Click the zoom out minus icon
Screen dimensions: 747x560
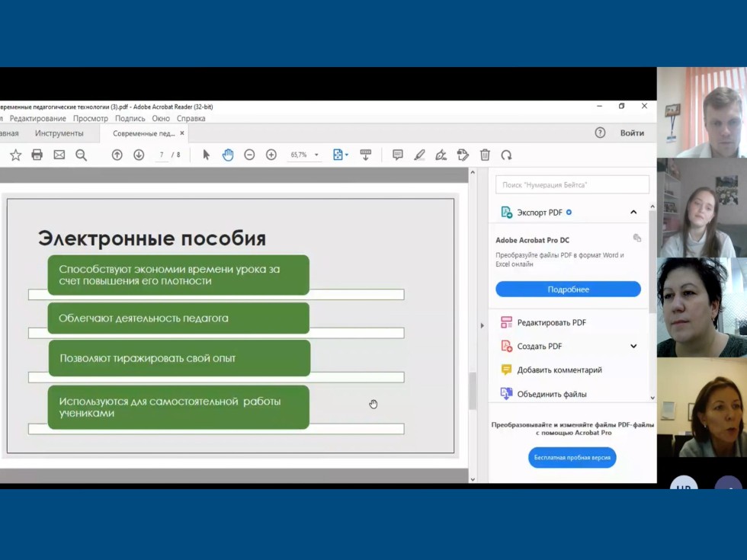tap(249, 155)
